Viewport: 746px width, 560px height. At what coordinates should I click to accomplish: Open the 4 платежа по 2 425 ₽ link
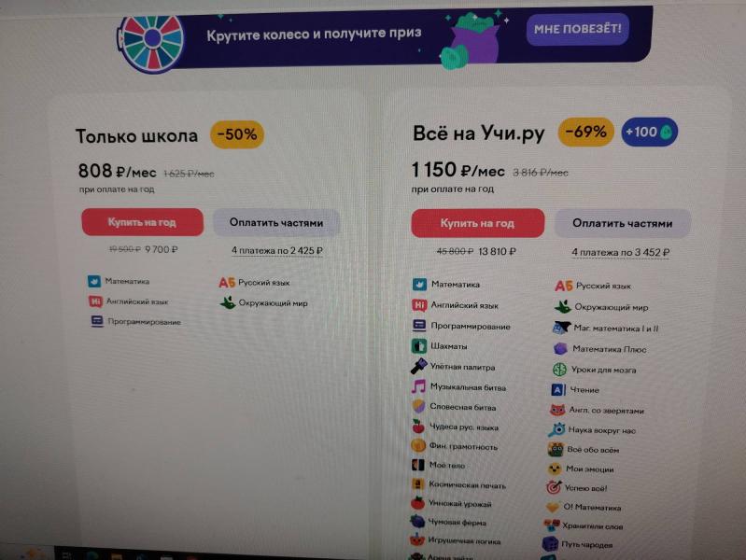point(277,250)
